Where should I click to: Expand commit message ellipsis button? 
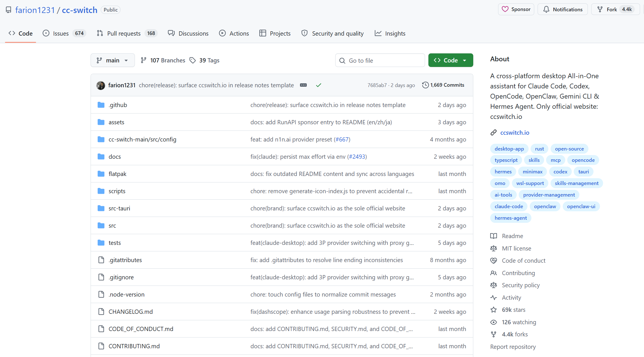pyautogui.click(x=303, y=85)
